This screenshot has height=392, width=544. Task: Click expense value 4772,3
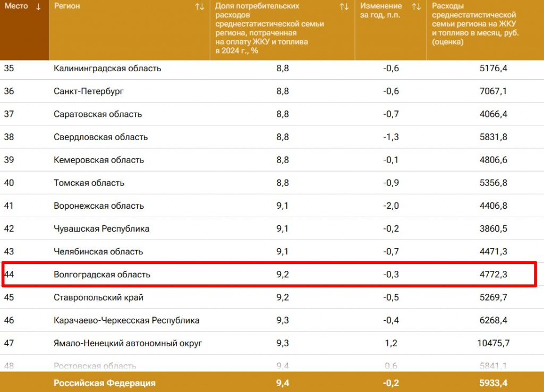point(494,275)
